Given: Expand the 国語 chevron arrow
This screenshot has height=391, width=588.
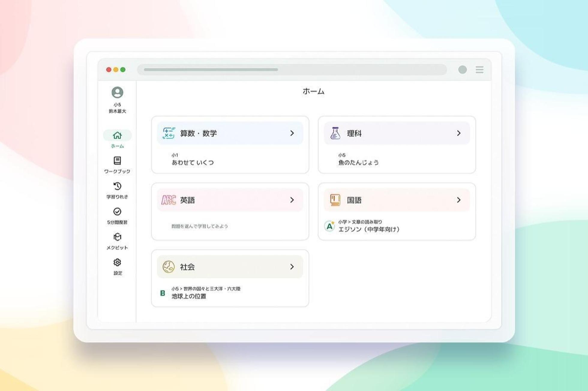Looking at the screenshot, I should click(458, 200).
